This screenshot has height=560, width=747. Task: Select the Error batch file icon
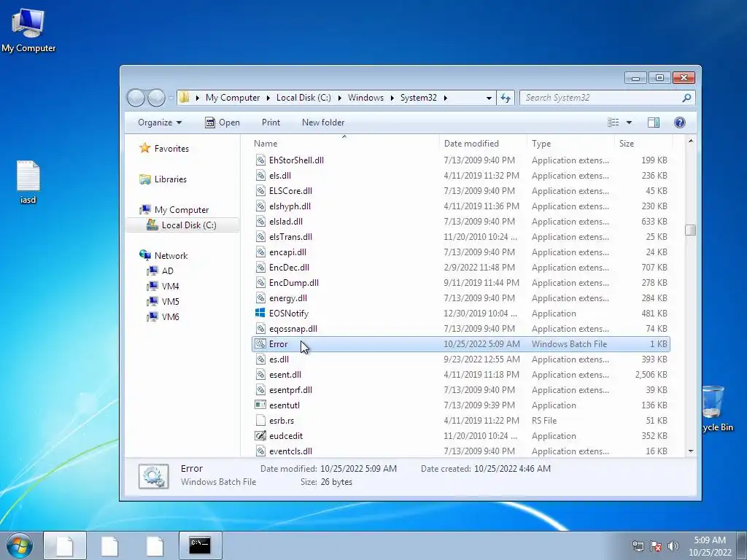pos(260,344)
